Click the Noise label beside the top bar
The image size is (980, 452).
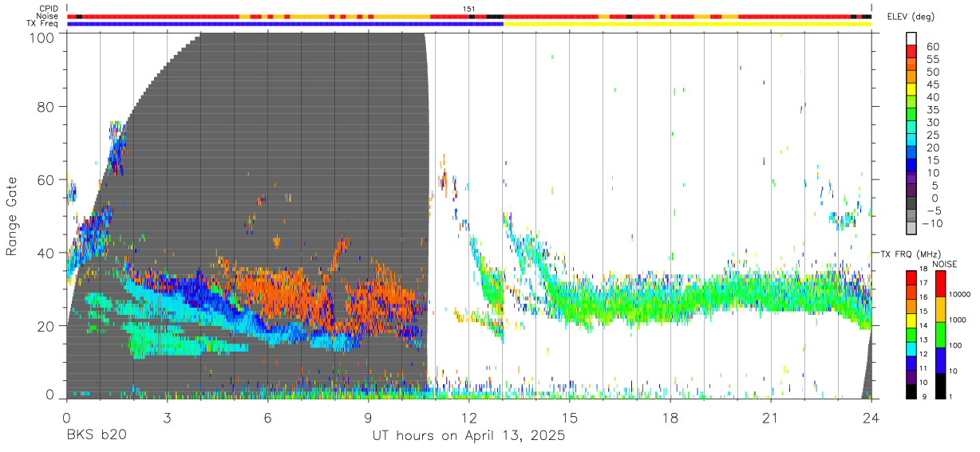(x=48, y=16)
